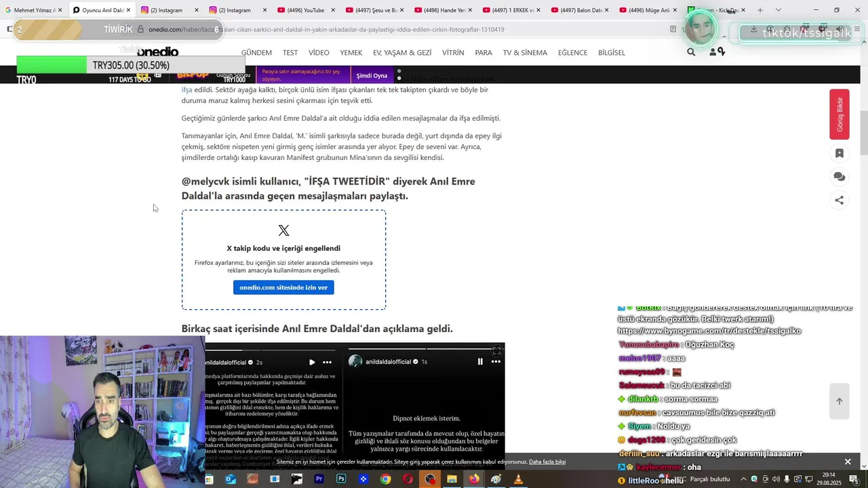
Task: Click the share icon in right sidebar
Action: click(x=840, y=200)
